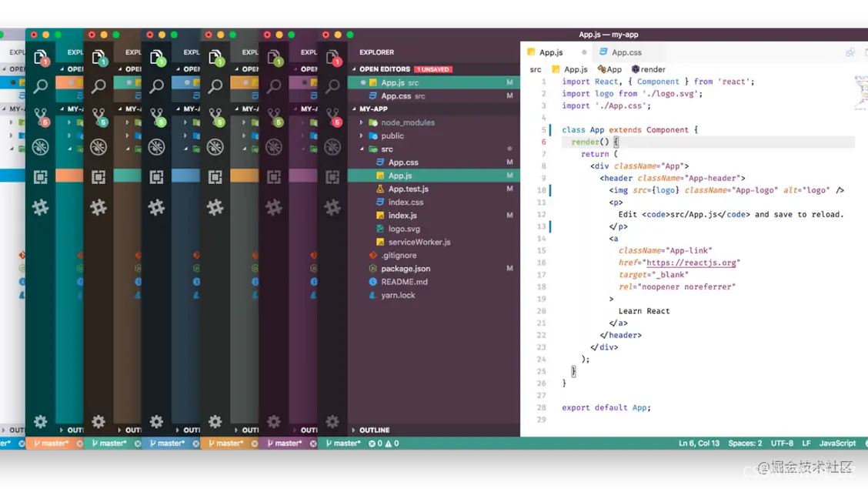This screenshot has width=868, height=489.
Task: Click Source Control icon in the teal window
Action: 41,116
